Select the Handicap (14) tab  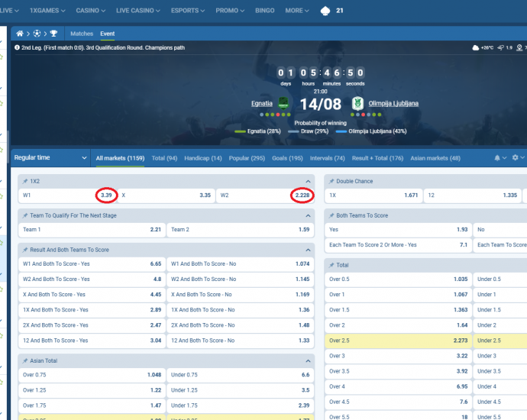click(x=203, y=158)
